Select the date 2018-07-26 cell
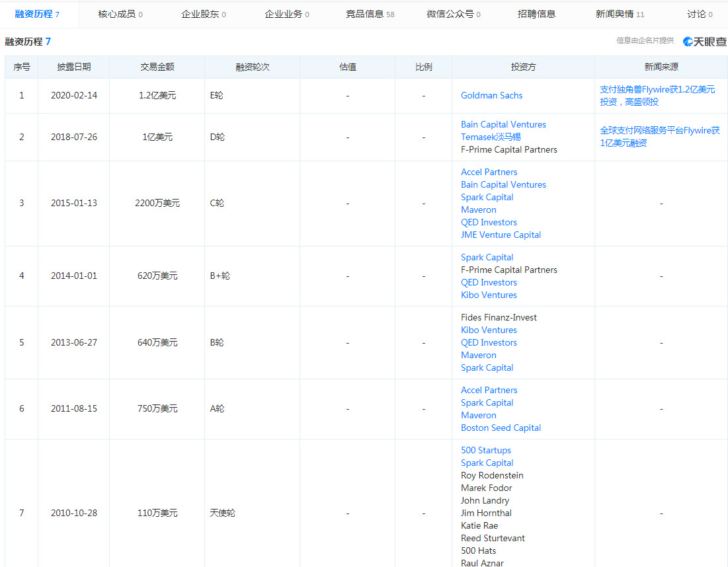The width and height of the screenshot is (728, 567). [74, 137]
